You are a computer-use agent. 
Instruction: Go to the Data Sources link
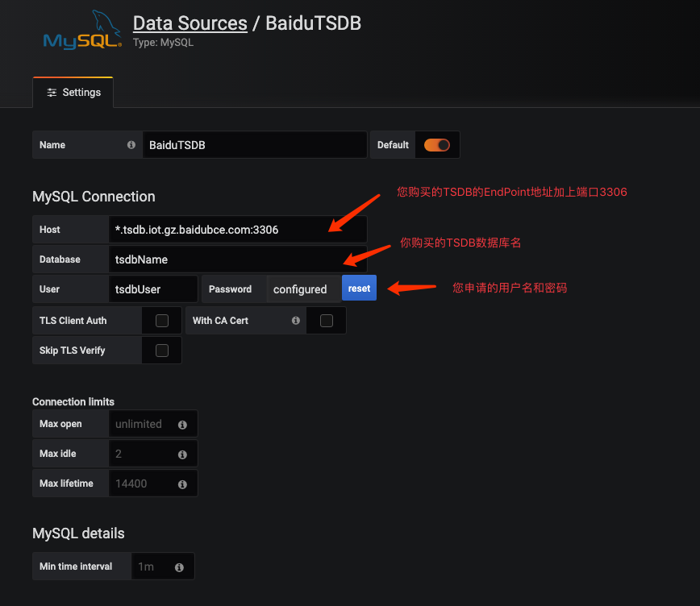coord(190,23)
